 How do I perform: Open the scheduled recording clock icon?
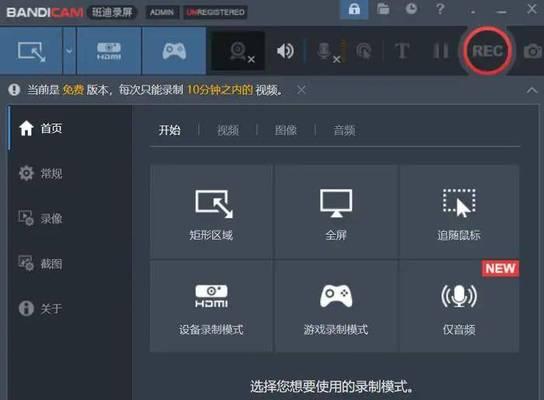(411, 9)
